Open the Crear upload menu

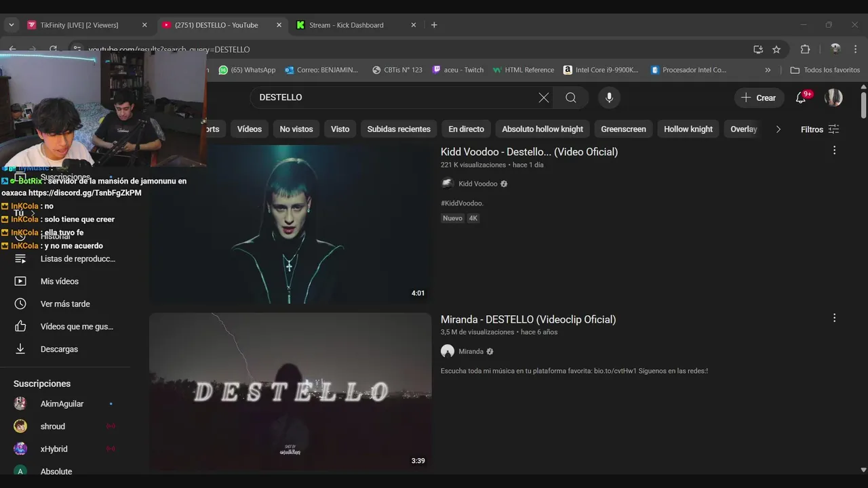coord(759,98)
